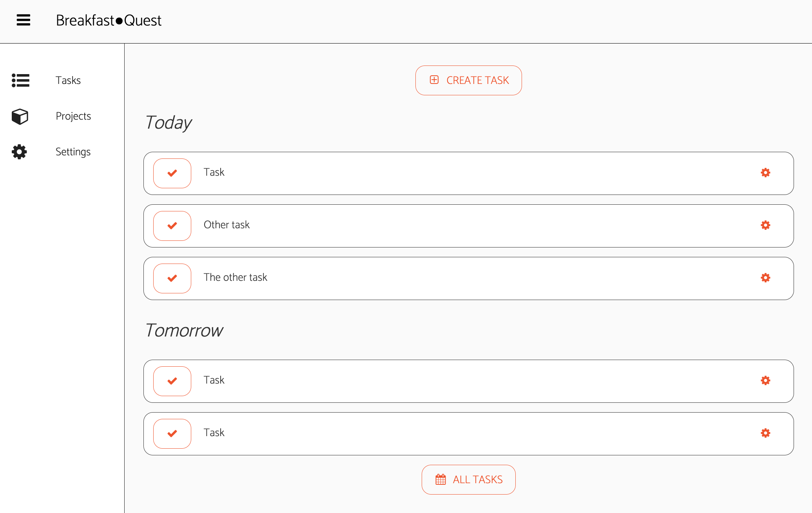This screenshot has width=812, height=513.
Task: Click the Tasks list icon in sidebar
Action: 20,80
